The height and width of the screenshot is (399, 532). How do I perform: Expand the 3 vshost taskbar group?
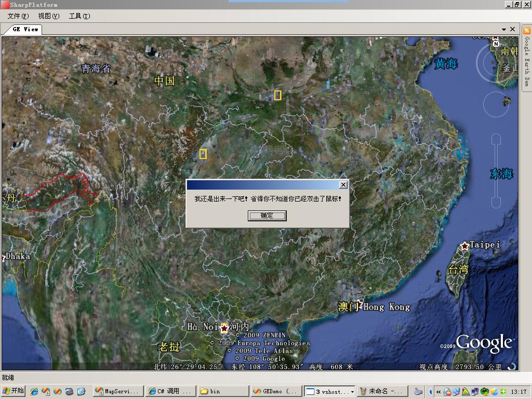[329, 391]
